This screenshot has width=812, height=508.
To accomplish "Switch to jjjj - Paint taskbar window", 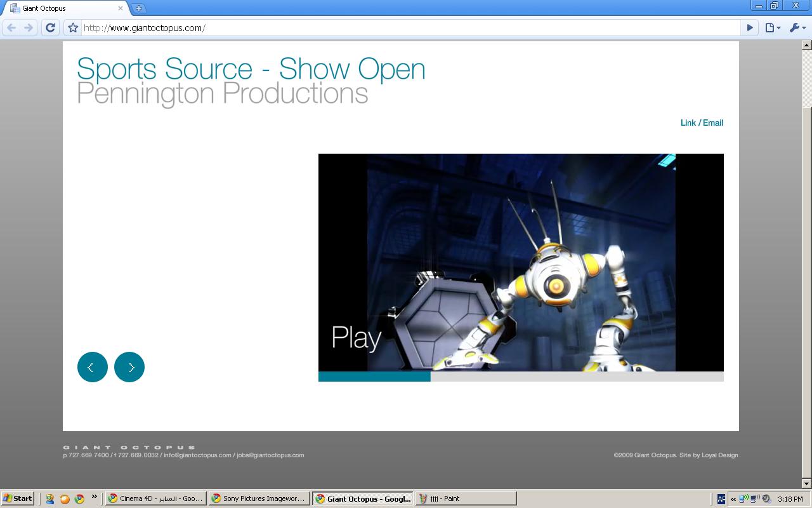I will click(x=466, y=498).
